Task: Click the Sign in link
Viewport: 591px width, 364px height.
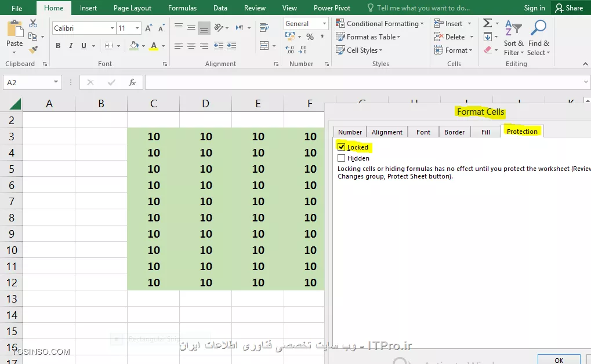Action: 535,8
